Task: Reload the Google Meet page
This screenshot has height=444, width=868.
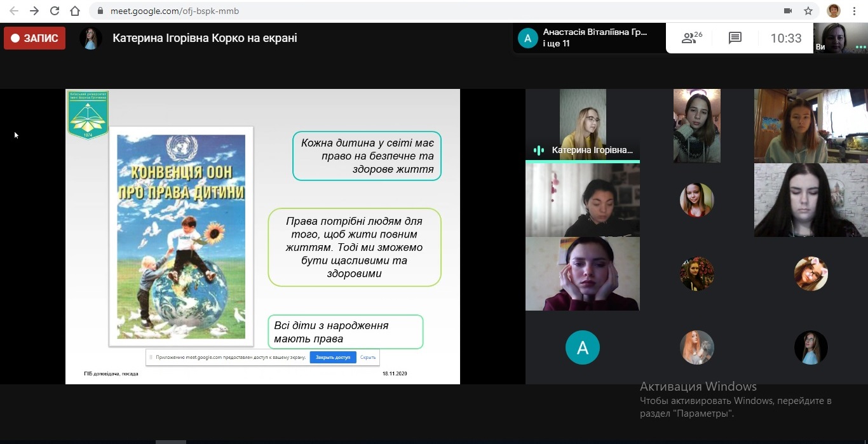Action: [x=55, y=11]
